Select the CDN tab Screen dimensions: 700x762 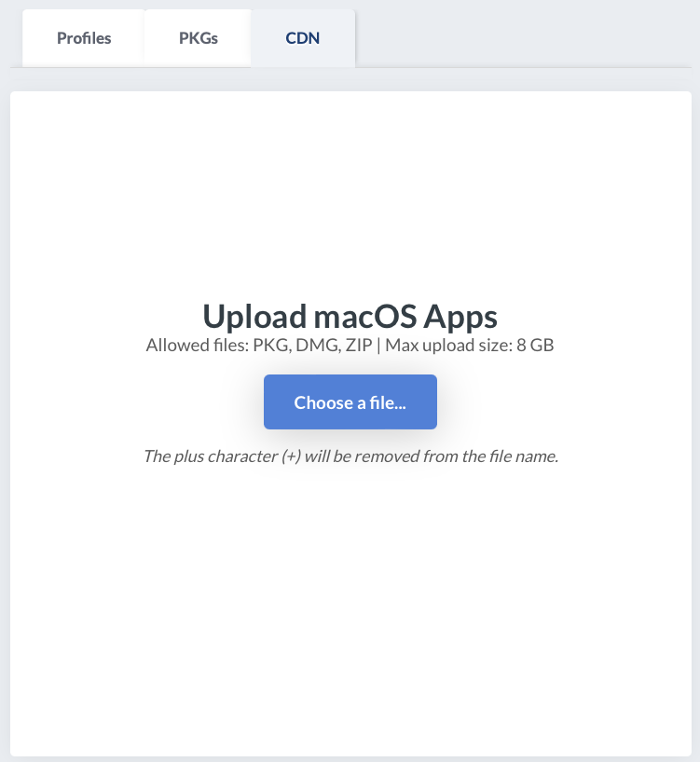pos(303,38)
